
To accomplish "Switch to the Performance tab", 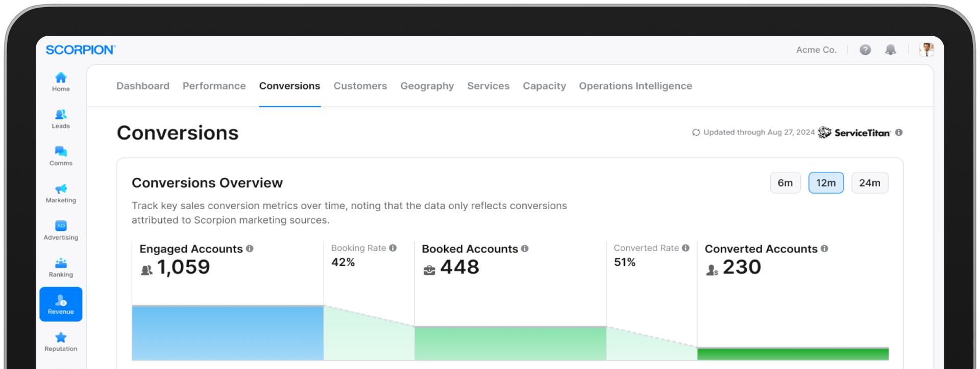I will click(214, 86).
